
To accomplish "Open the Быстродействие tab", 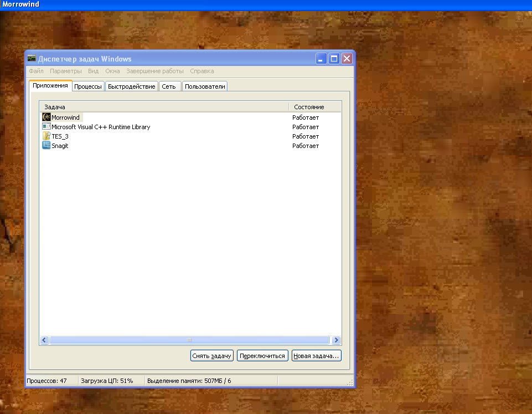I will click(x=131, y=86).
